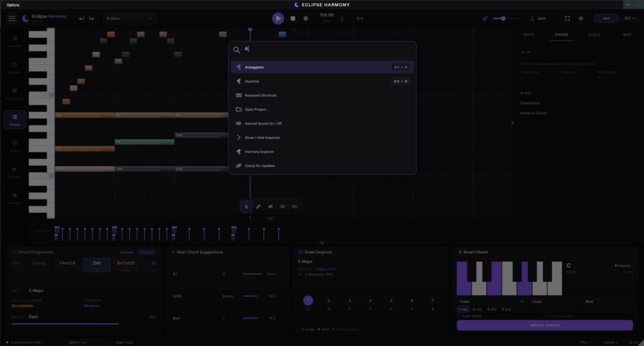This screenshot has height=346, width=644.
Task: Click the undo arrow icon
Action: 81,19
